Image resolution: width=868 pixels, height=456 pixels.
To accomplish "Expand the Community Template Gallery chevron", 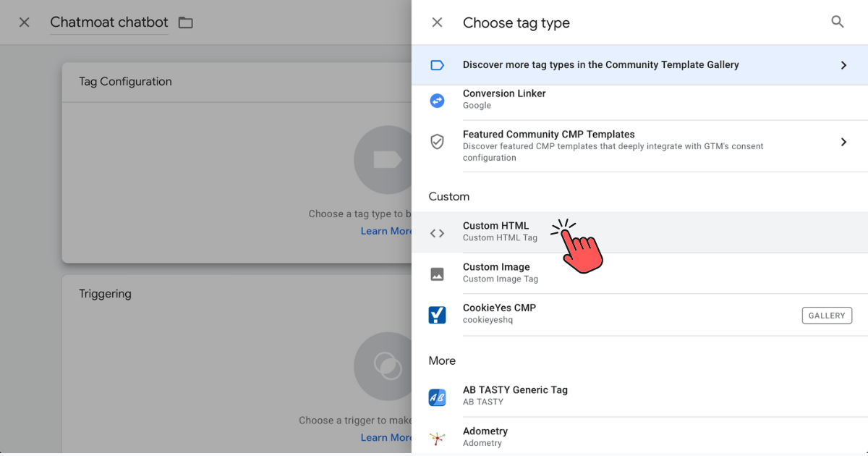I will [843, 65].
